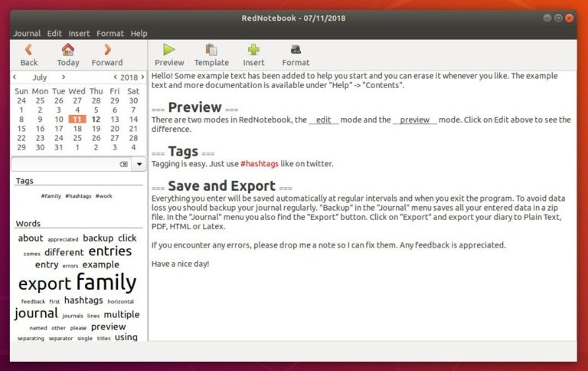Click the underlined 'edit' word in the editor
Viewport: 588px width, 371px height.
pos(323,120)
